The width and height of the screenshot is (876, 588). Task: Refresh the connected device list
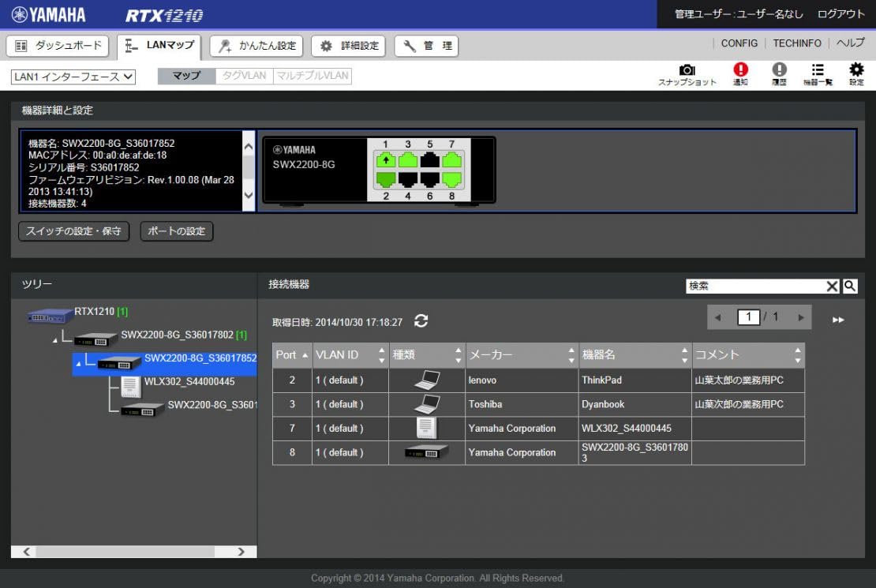click(421, 320)
